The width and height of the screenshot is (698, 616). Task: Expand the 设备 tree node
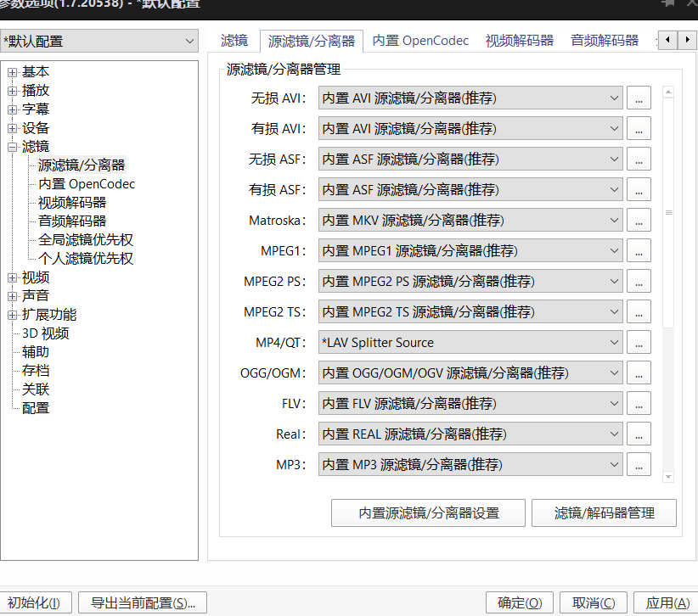pyautogui.click(x=13, y=128)
